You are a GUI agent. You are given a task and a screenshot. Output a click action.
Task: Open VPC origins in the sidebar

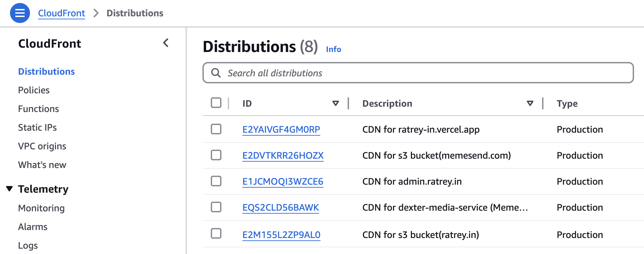point(42,146)
